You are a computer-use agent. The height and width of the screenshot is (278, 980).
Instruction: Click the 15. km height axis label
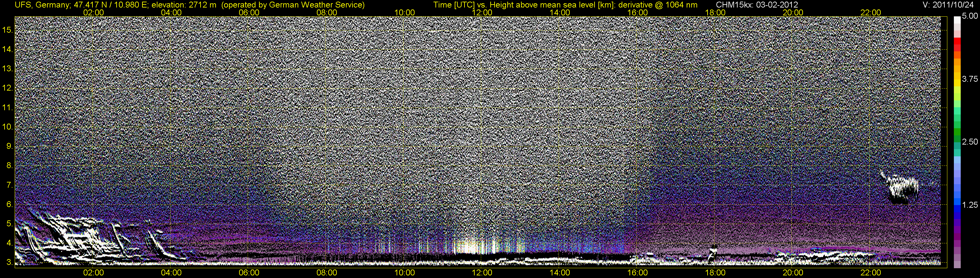(x=8, y=30)
